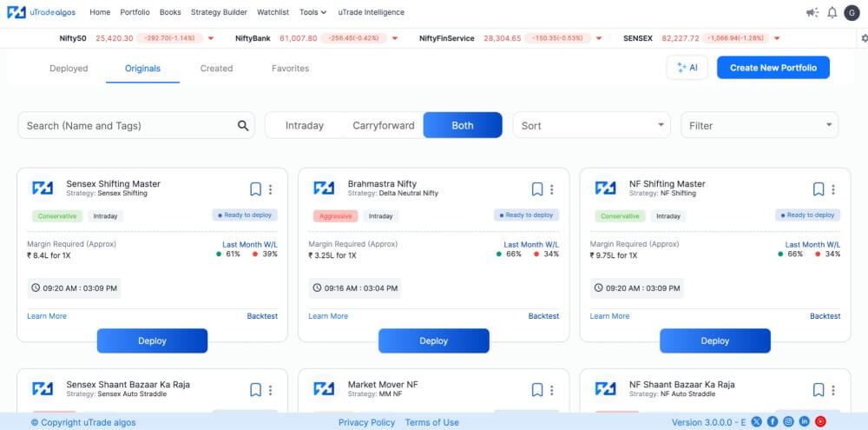Open the announcements megaphone icon
The height and width of the screenshot is (430, 868).
click(812, 12)
